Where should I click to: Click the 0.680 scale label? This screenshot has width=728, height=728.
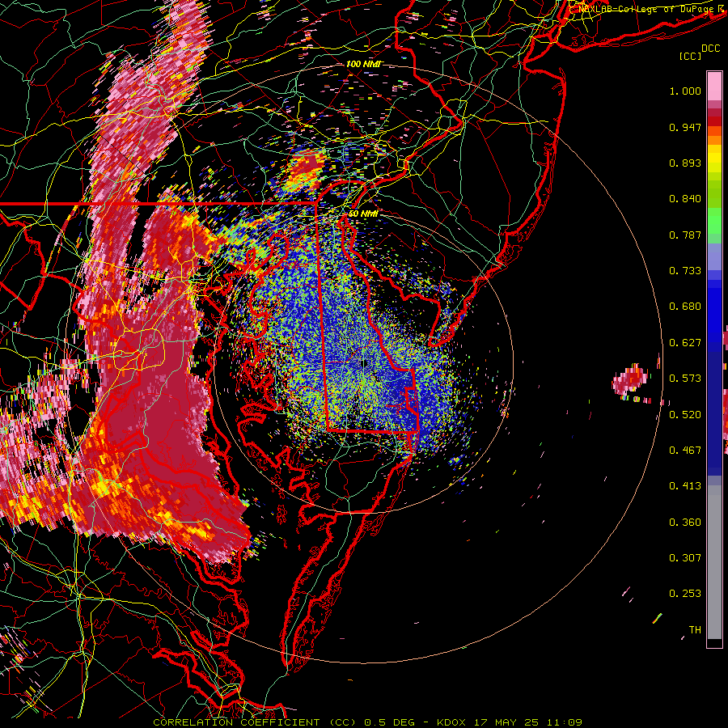[685, 307]
